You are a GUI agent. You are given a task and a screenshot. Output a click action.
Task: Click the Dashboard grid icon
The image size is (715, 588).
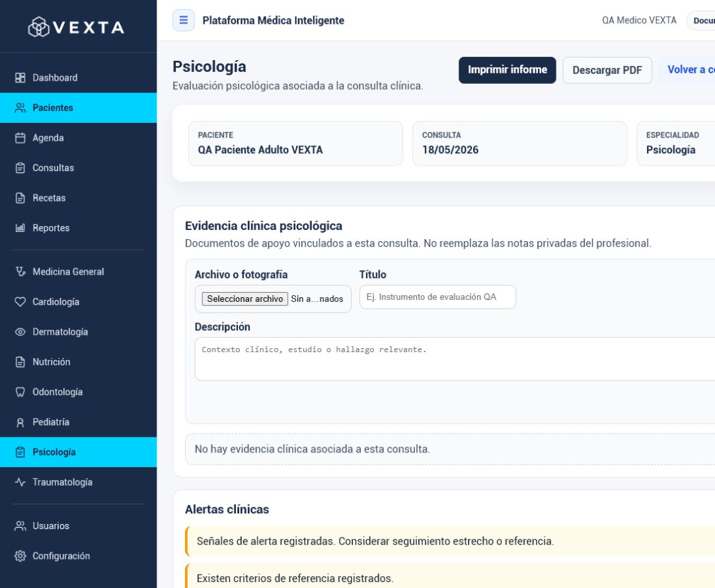click(x=20, y=77)
